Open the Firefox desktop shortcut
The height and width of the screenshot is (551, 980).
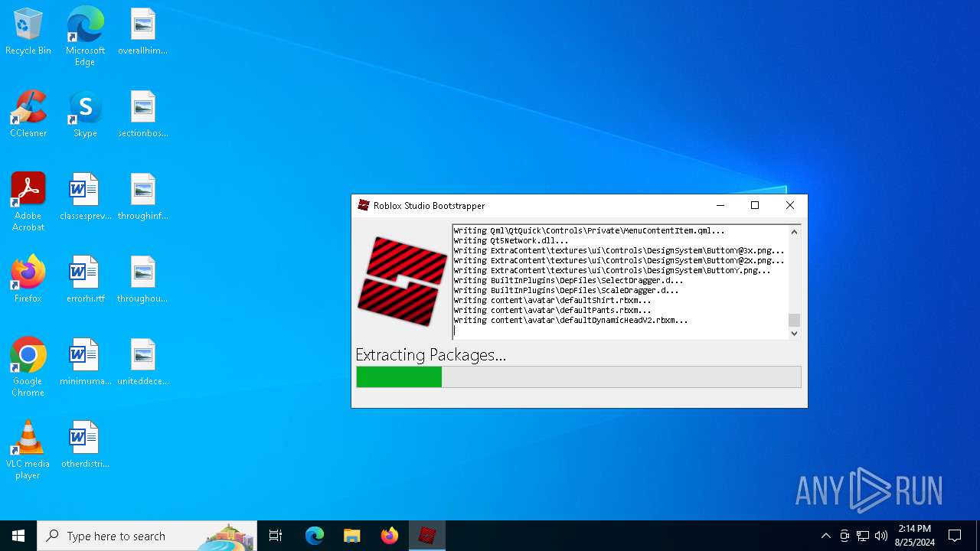pyautogui.click(x=28, y=280)
